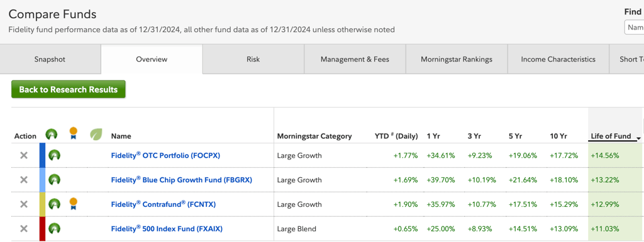The image size is (644, 242).
Task: Sort by the Morningstar Category column header
Action: point(314,136)
